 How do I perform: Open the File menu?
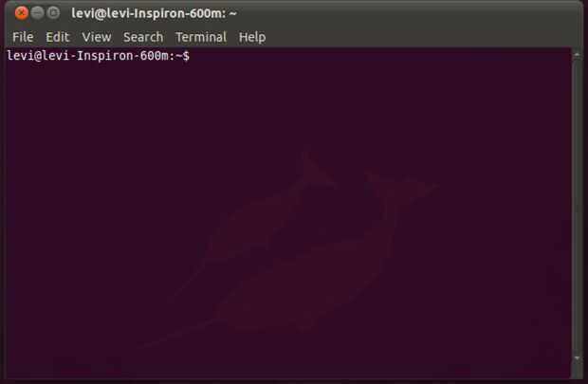click(23, 37)
